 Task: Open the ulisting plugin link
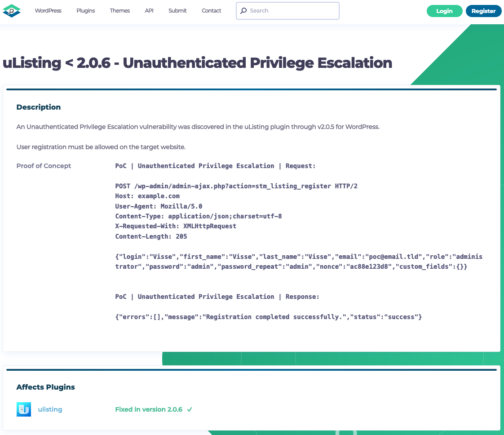click(x=50, y=409)
